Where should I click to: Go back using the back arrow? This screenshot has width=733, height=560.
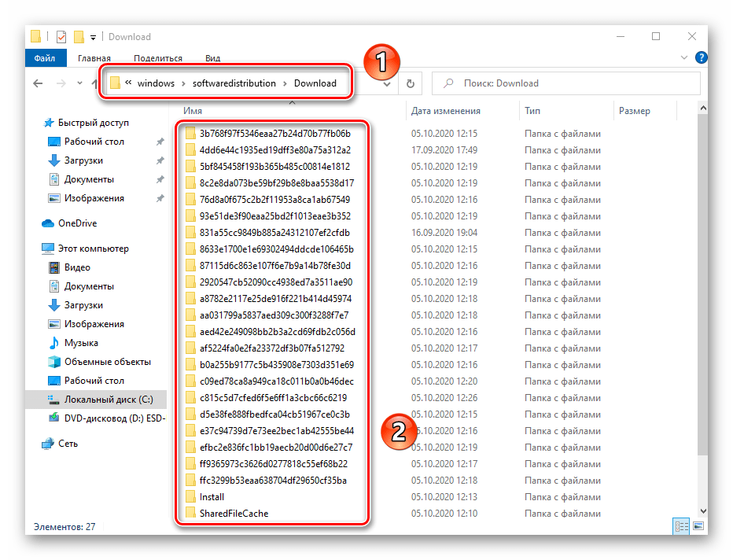pyautogui.click(x=38, y=83)
